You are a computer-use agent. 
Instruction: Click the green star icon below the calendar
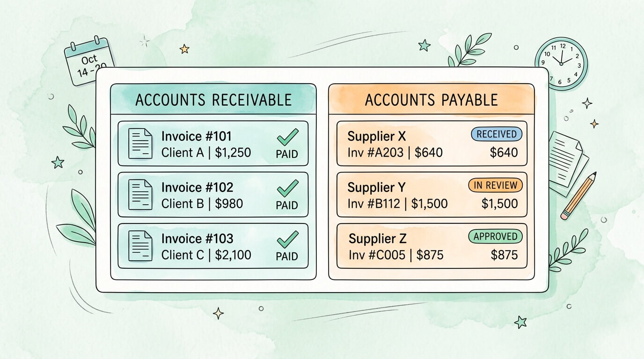58,162
